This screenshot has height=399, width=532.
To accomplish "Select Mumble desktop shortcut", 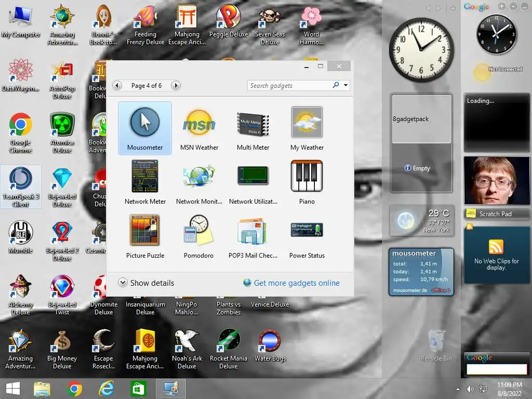I will 21,237.
